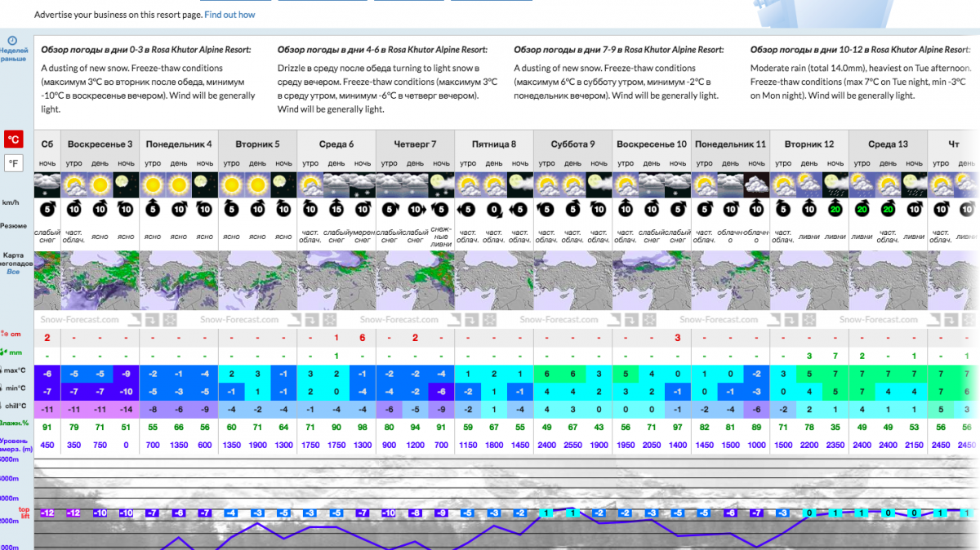The height and width of the screenshot is (550, 980).
Task: Click snowfall value 3 for Воскресенье 10 ночь
Action: [678, 338]
